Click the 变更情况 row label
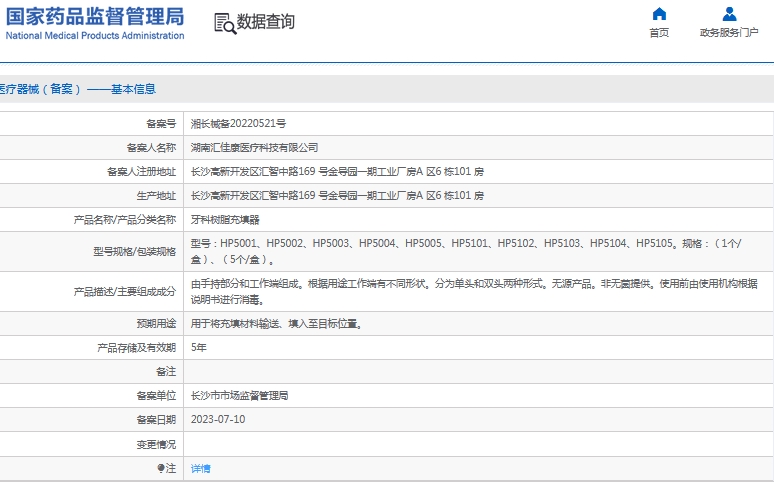 156,445
